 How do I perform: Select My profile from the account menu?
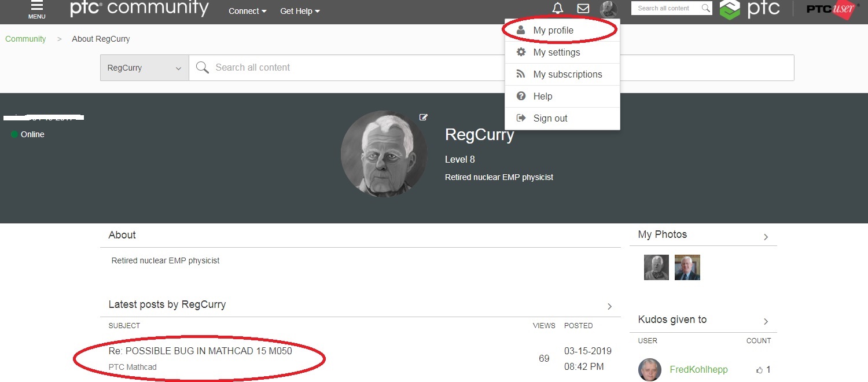(x=553, y=30)
